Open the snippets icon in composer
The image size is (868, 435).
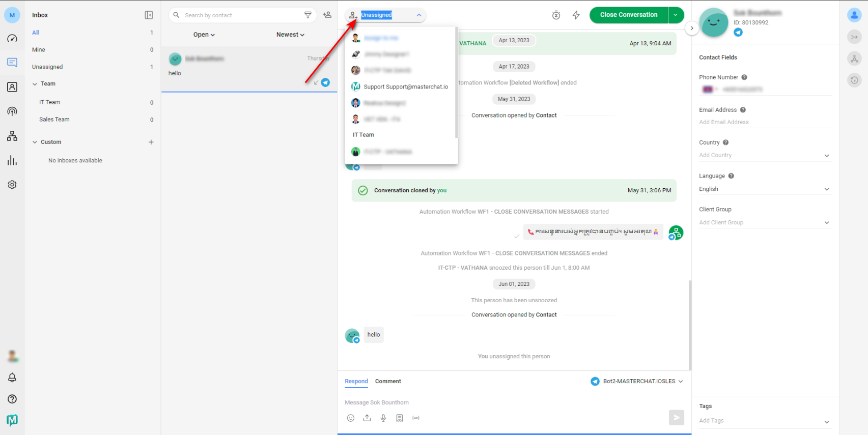pyautogui.click(x=400, y=418)
